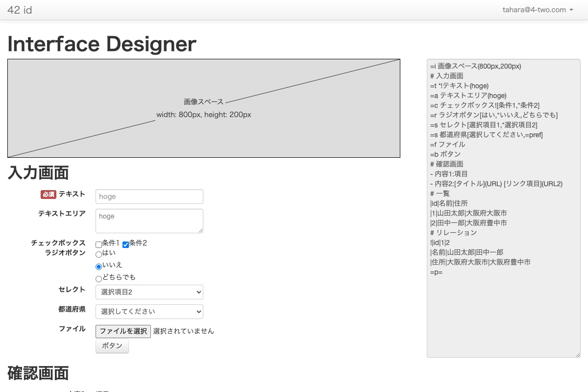Click the 選択されていません file status text
Viewport: 588px width, 392px height.
click(184, 331)
